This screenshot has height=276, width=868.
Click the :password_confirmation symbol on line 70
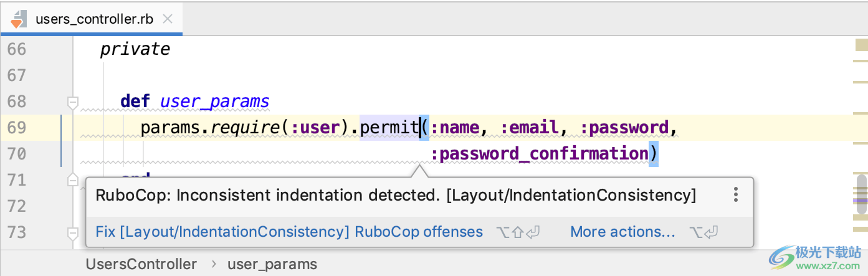(540, 154)
